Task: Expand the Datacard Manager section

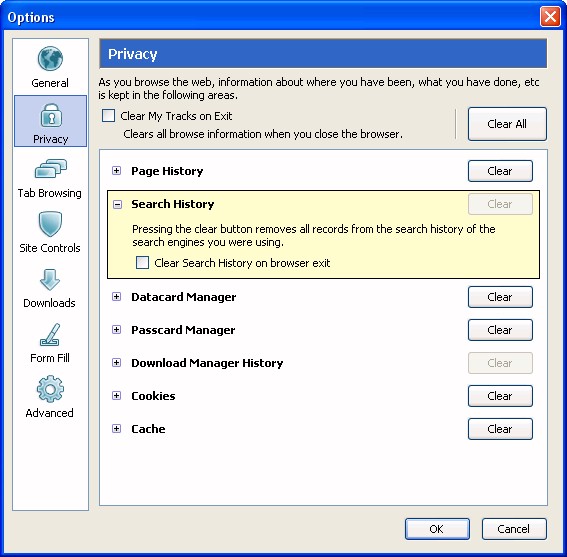Action: 116,297
